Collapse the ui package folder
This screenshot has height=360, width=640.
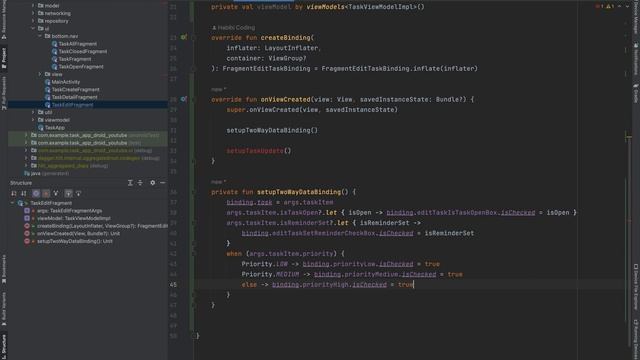click(33, 29)
